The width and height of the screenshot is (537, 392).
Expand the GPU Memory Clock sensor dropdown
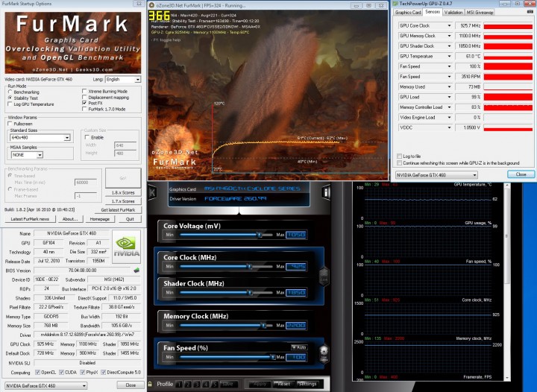coord(449,36)
